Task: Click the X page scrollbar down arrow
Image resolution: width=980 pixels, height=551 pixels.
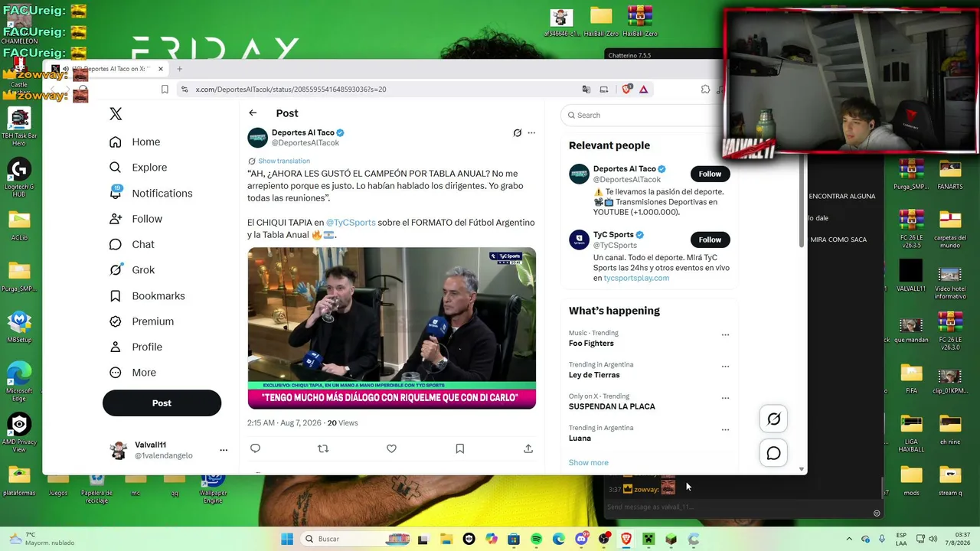Action: click(802, 469)
